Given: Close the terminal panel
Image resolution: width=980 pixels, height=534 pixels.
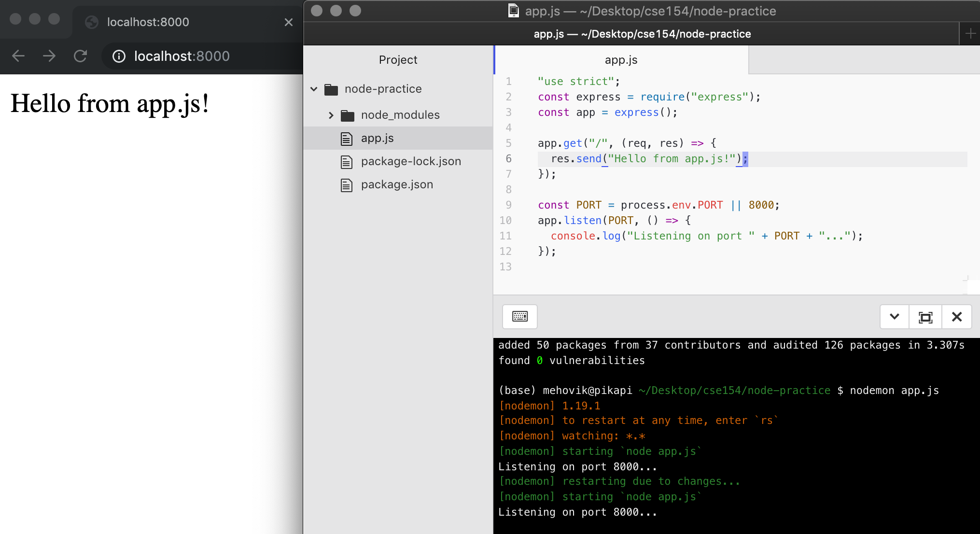Looking at the screenshot, I should click(957, 317).
